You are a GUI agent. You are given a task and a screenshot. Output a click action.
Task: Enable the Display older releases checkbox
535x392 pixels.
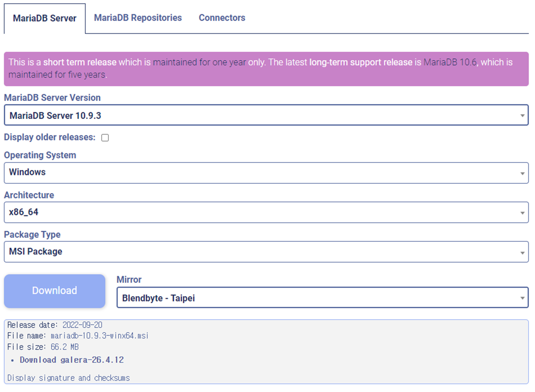(x=105, y=138)
